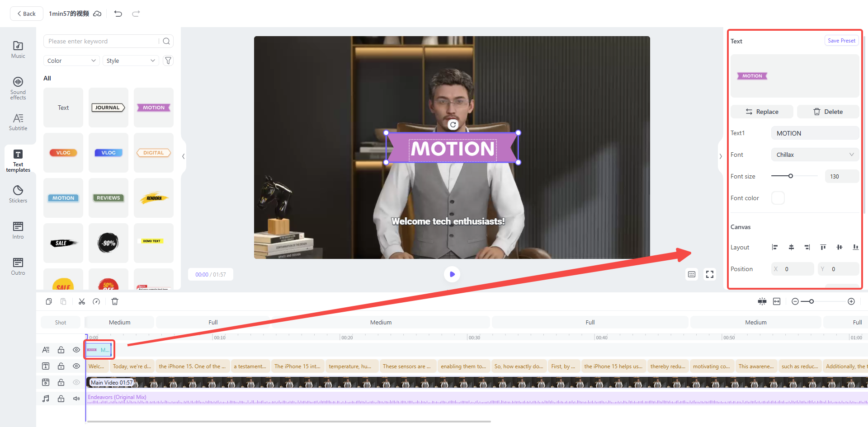Viewport: 868px width, 427px height.
Task: Lock the subtitle track
Action: pyautogui.click(x=61, y=366)
